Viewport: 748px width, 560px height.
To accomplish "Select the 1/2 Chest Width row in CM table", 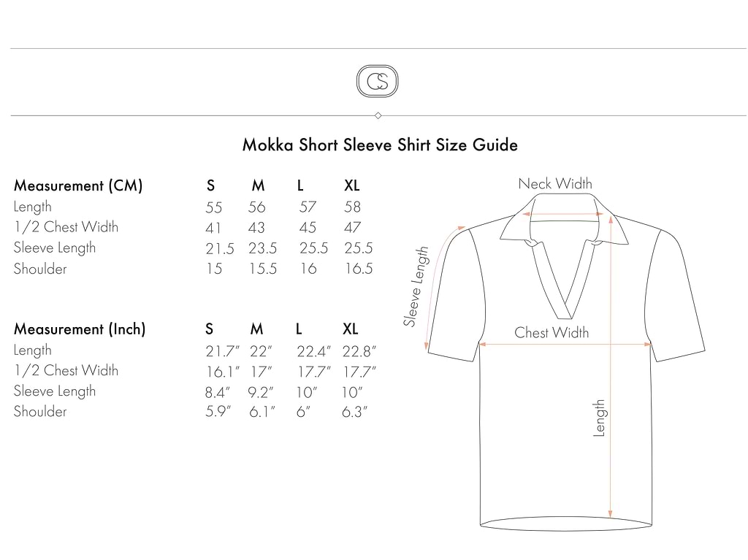I will point(66,227).
